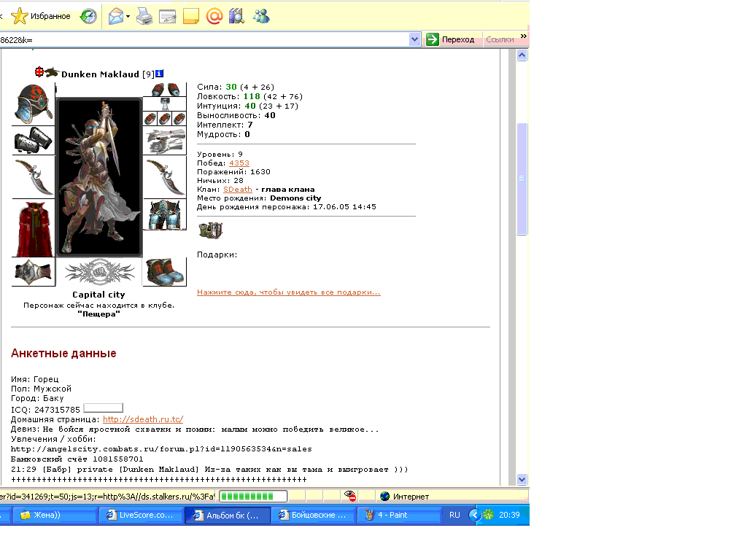Click the bracers equipment slot
The image size is (747, 560).
(x=34, y=141)
